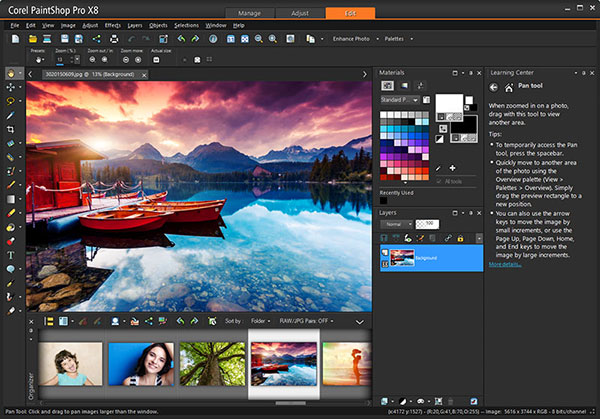The image size is (600, 419).
Task: Open the Effects menu
Action: pos(113,24)
